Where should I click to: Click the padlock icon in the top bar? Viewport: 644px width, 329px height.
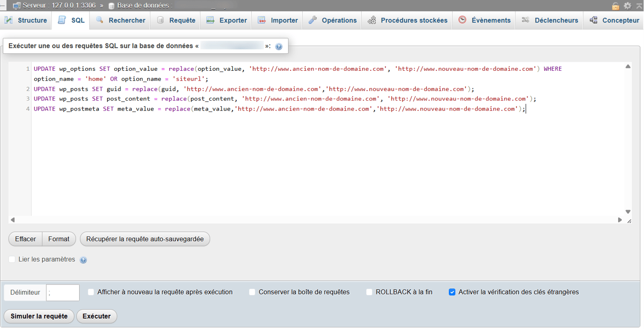[615, 6]
